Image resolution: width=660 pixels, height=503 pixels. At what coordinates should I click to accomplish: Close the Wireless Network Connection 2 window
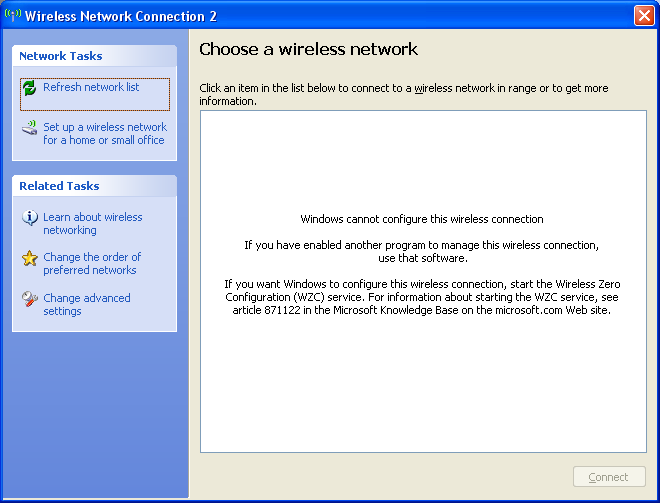click(644, 16)
